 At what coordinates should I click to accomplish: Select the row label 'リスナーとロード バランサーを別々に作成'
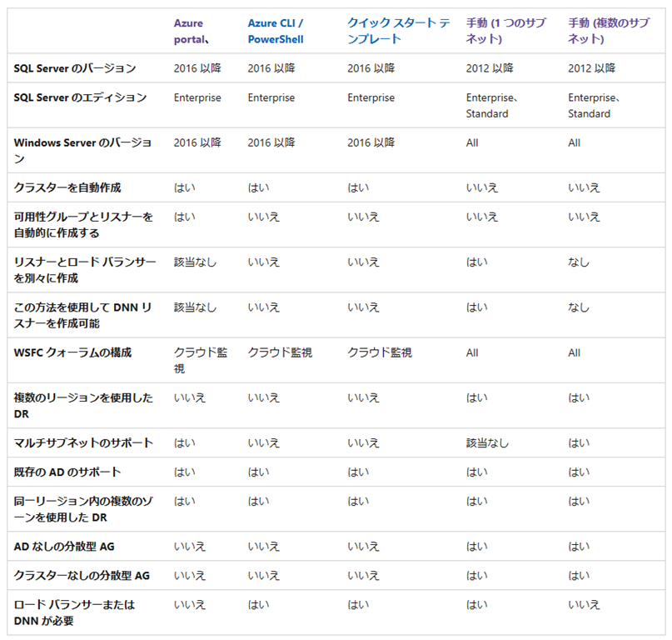point(85,270)
